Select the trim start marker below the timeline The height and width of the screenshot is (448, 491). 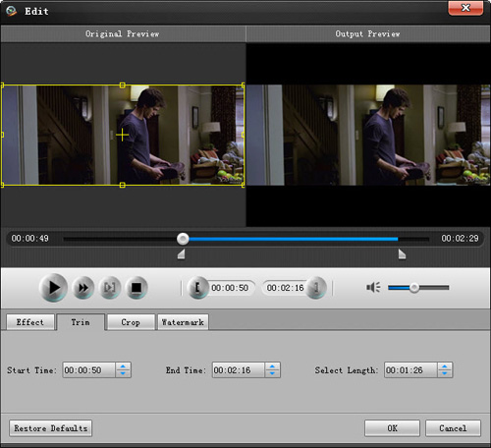click(182, 254)
